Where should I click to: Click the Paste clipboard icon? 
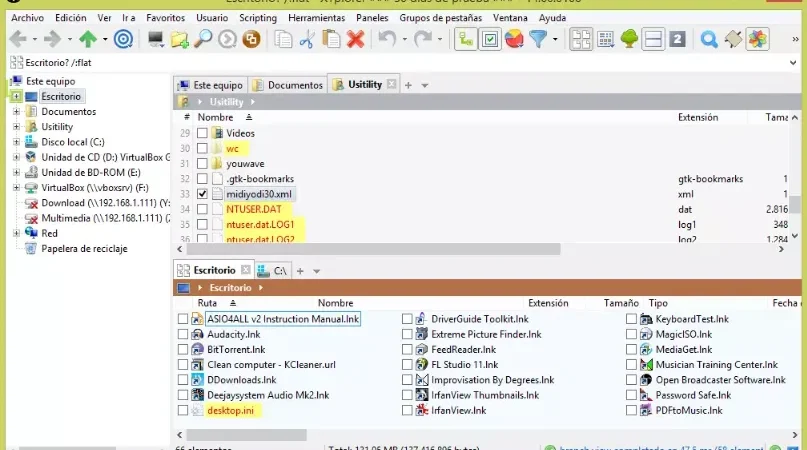pos(331,39)
